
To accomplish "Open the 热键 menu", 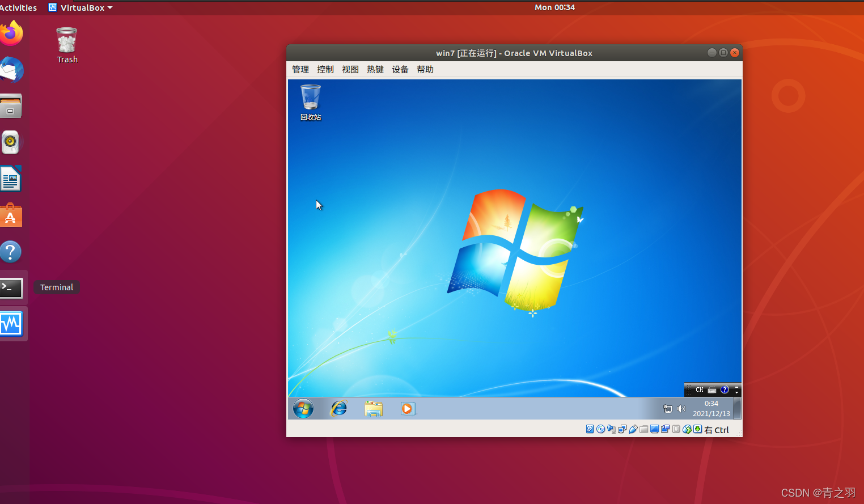I will (375, 69).
